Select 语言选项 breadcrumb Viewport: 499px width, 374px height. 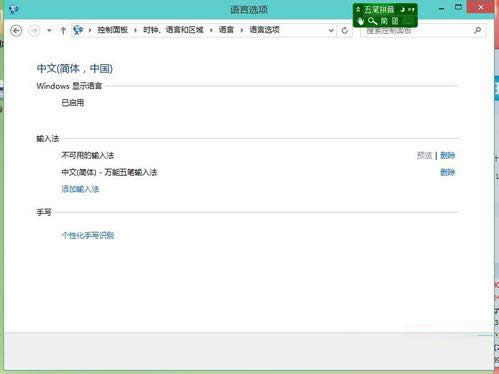[x=264, y=30]
